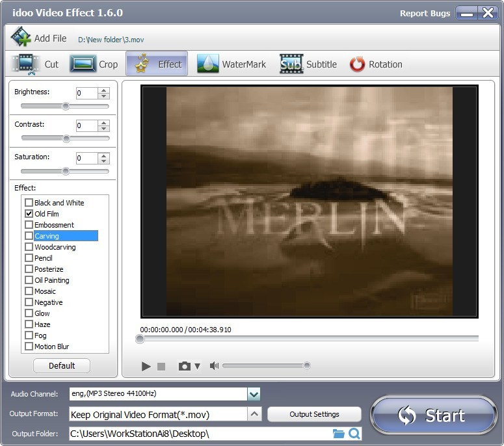Expand the Audio Channel dropdown arrow
Viewport: 504px width, 446px height.
coord(254,394)
